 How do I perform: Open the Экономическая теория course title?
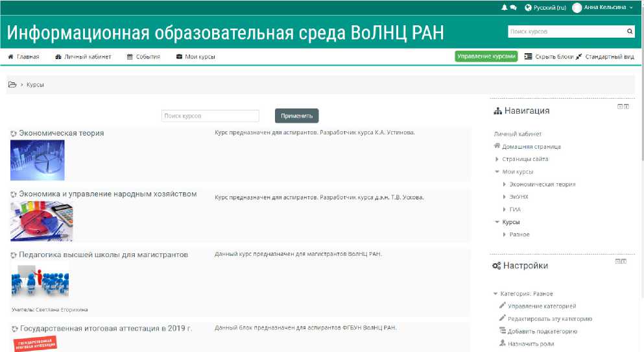(x=61, y=133)
